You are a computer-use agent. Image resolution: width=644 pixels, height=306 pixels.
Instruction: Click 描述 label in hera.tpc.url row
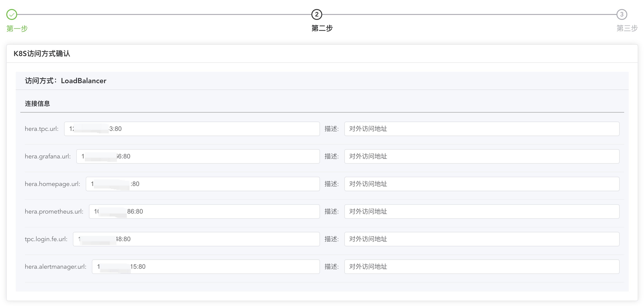tap(331, 129)
